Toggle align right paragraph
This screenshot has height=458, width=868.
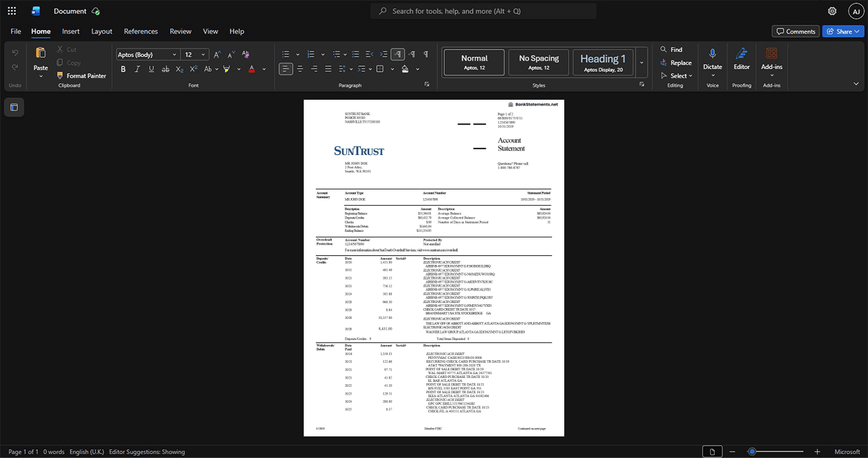pyautogui.click(x=314, y=69)
